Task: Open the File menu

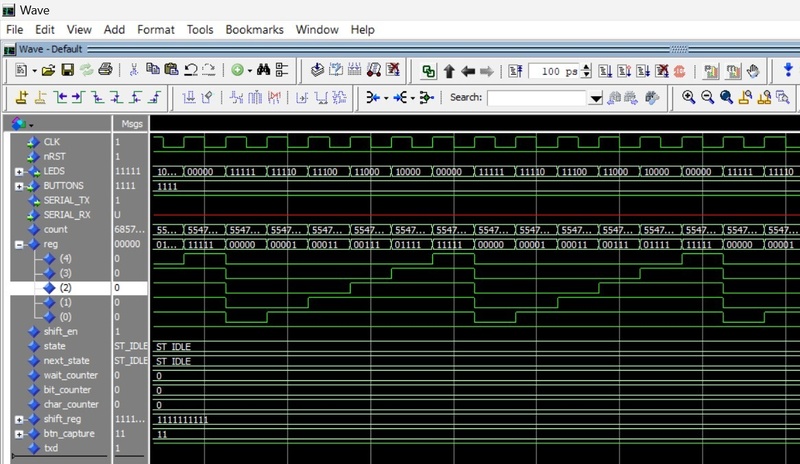Action: coord(14,30)
